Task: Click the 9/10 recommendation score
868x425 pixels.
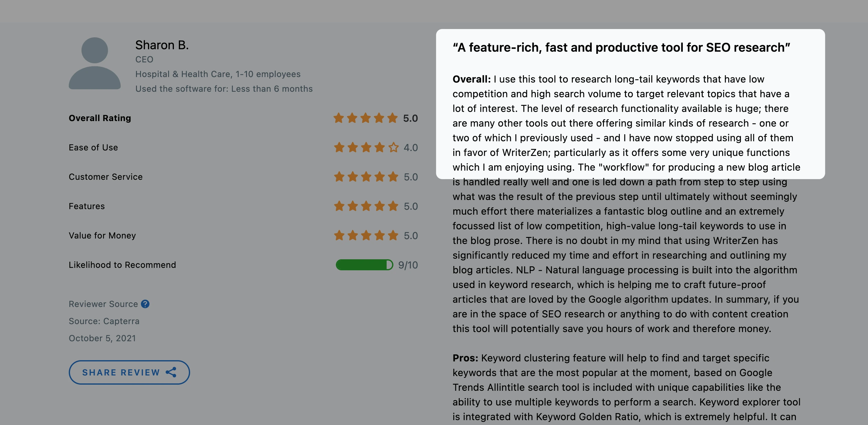Action: (x=408, y=265)
